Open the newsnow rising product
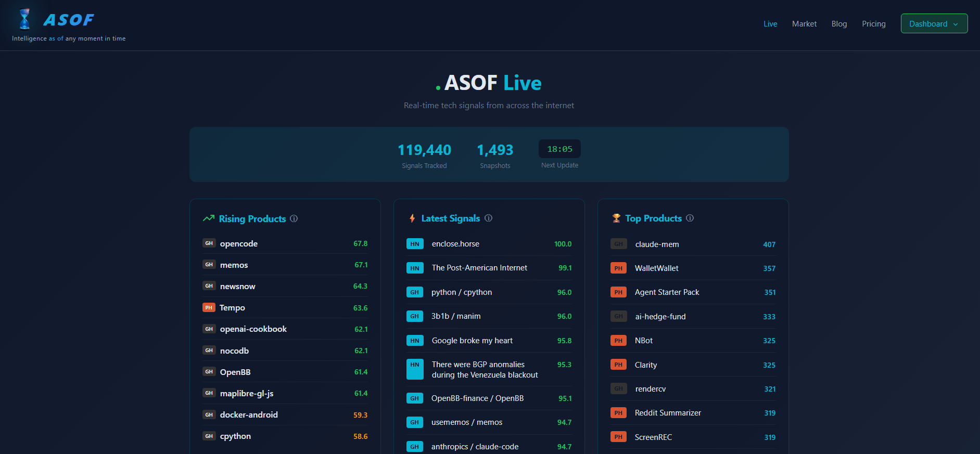 pos(238,286)
